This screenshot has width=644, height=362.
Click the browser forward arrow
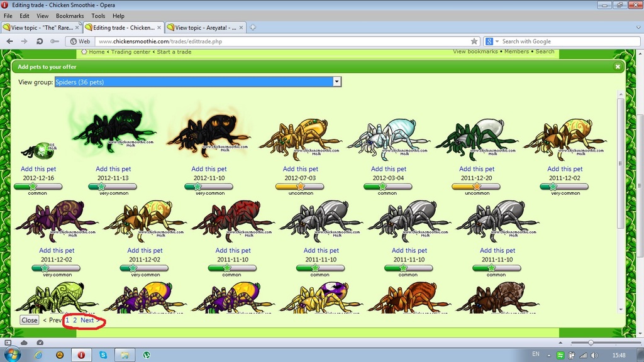pos(25,41)
